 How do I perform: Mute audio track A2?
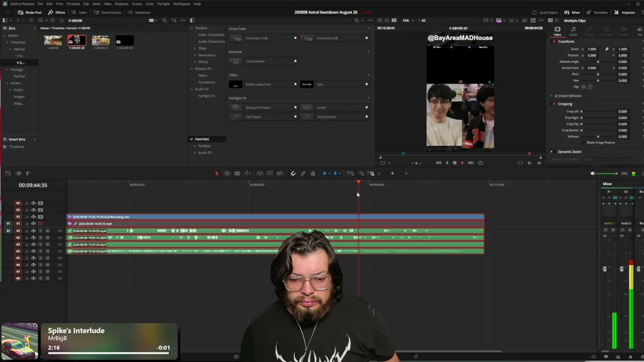pos(47,238)
